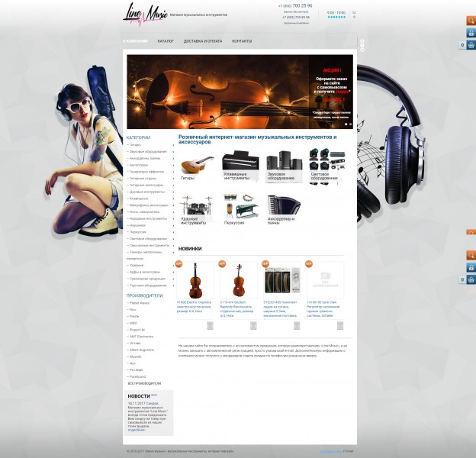Expand the Народные инструменты sidebar arrow
This screenshot has height=458, width=476.
click(173, 218)
